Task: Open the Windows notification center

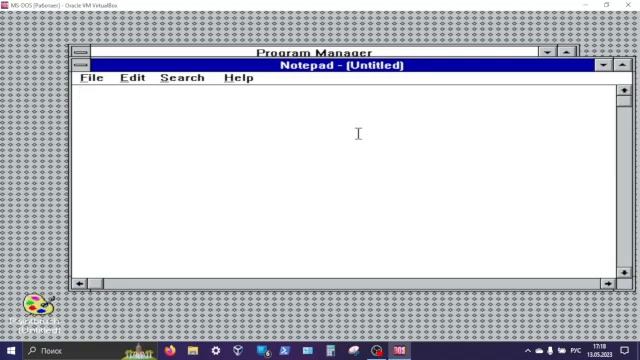Action: [x=624, y=351]
